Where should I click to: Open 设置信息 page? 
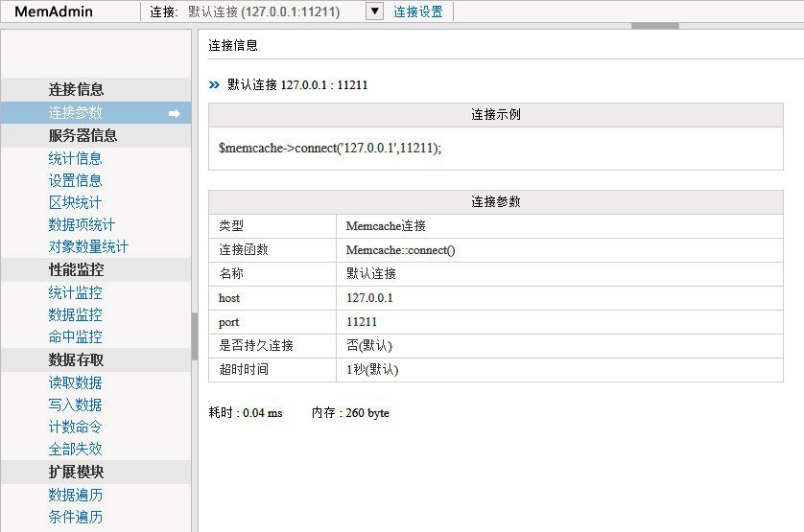(76, 180)
